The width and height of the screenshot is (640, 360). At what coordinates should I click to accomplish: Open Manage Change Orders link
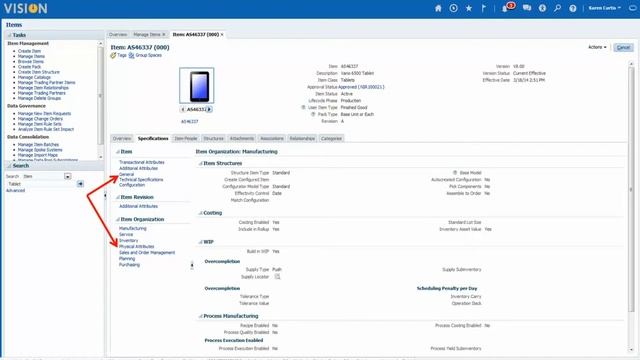(x=40, y=119)
